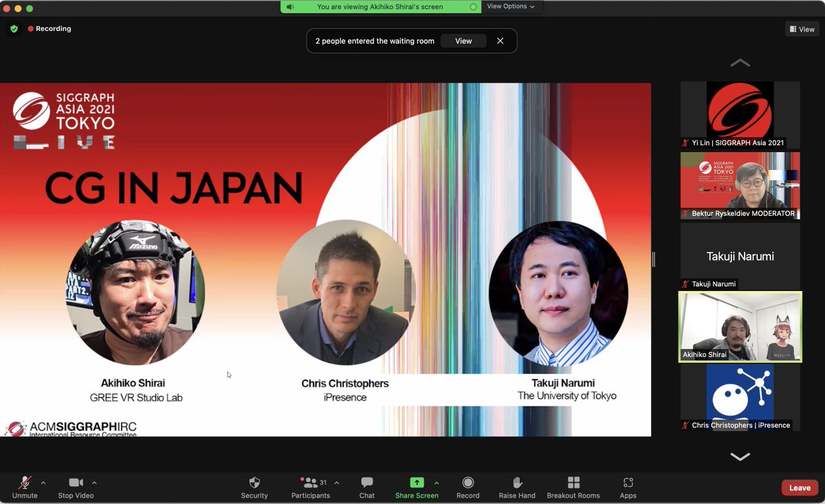Viewport: 825px width, 504px height.
Task: Open the Participants panel
Action: pyautogui.click(x=311, y=487)
